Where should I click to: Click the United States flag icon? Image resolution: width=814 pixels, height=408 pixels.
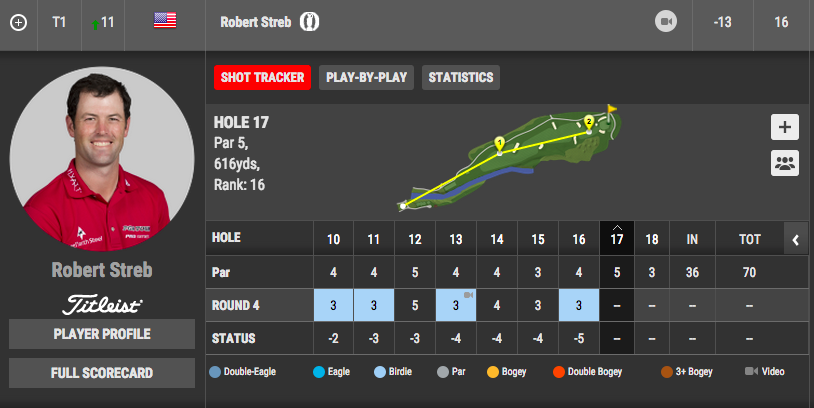tap(165, 20)
